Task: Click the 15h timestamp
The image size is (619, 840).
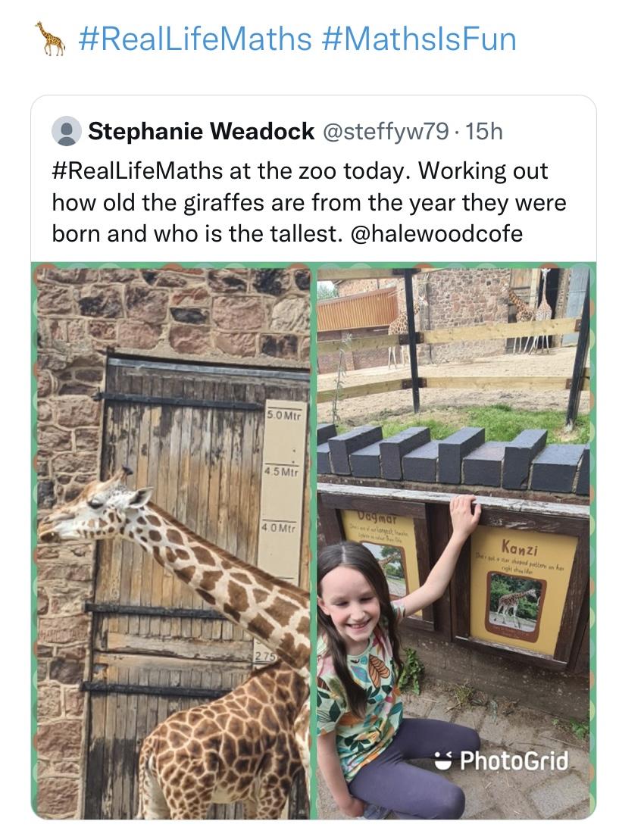Action: pos(483,131)
